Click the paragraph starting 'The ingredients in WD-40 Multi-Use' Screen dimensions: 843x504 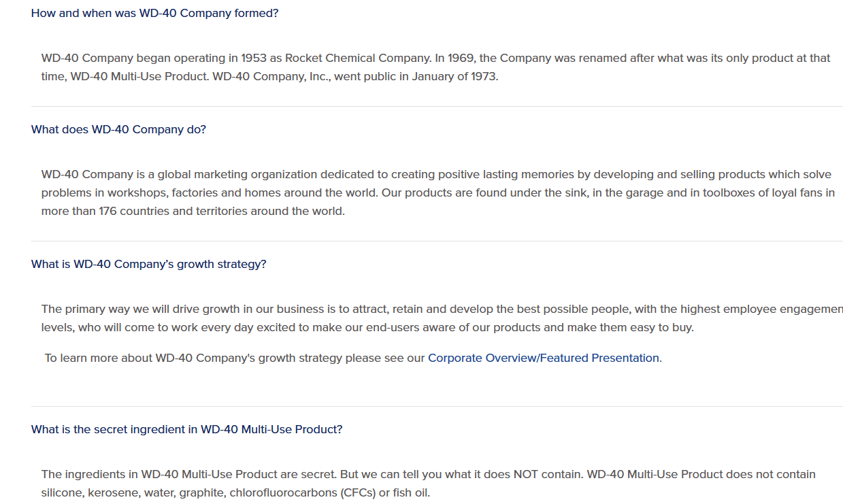point(429,483)
